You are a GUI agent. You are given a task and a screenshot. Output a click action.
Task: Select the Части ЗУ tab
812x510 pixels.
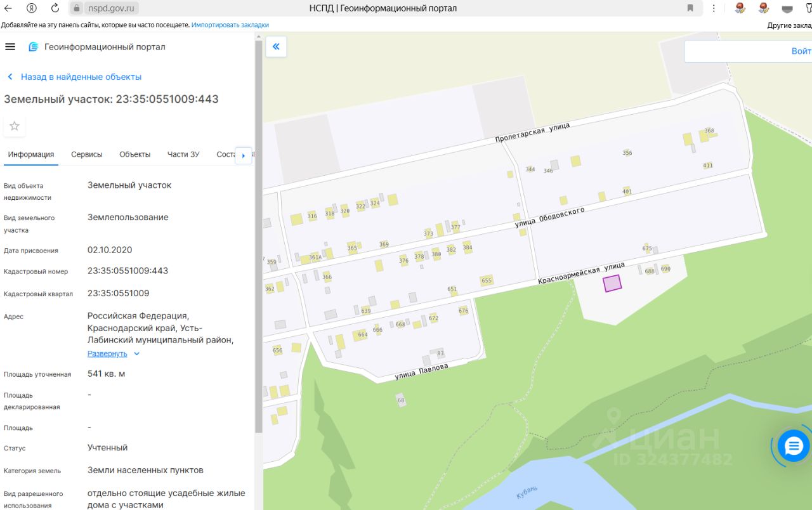click(183, 154)
